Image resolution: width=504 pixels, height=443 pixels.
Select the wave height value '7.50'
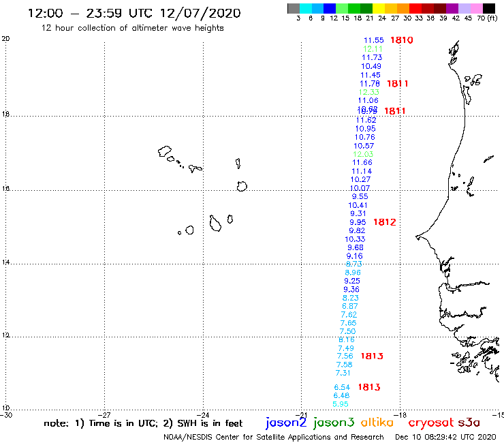[347, 331]
